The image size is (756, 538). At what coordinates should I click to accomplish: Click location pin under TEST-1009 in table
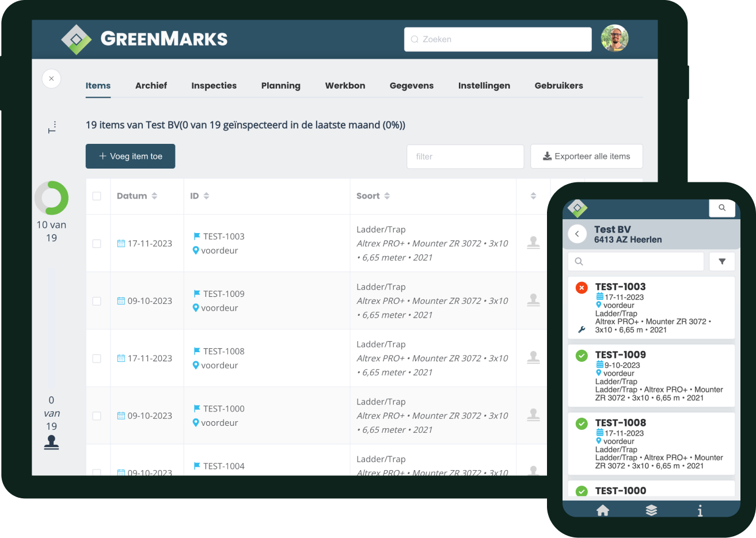pyautogui.click(x=196, y=308)
